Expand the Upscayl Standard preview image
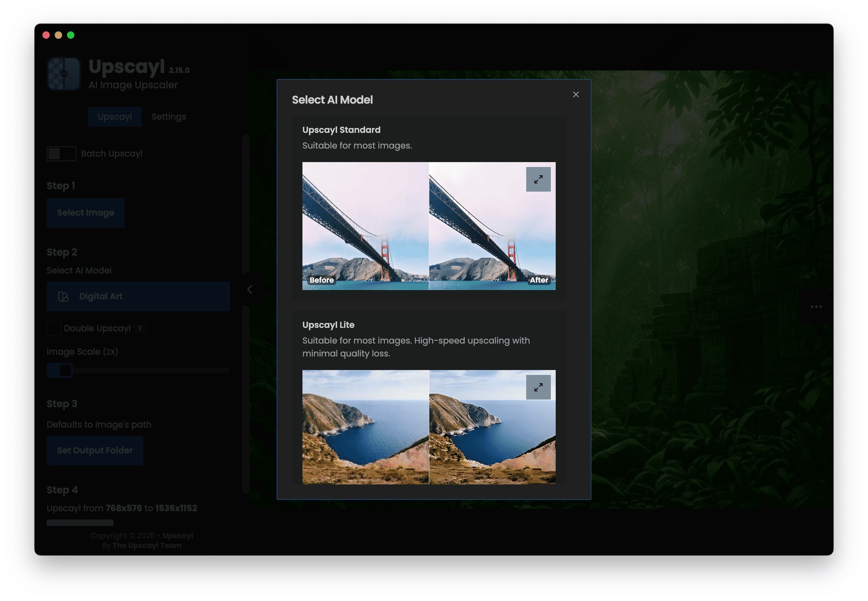The height and width of the screenshot is (601, 868). [x=538, y=179]
